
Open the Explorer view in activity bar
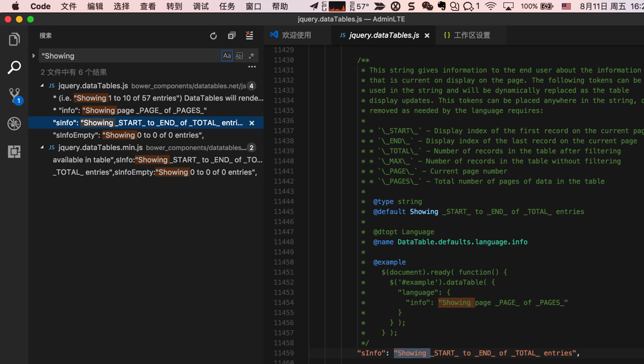pyautogui.click(x=14, y=39)
